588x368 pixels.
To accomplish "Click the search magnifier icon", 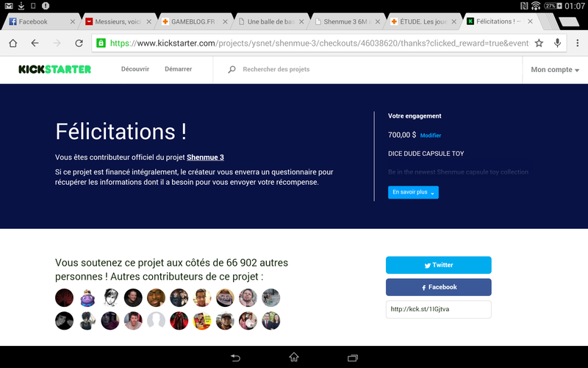I will pyautogui.click(x=232, y=69).
